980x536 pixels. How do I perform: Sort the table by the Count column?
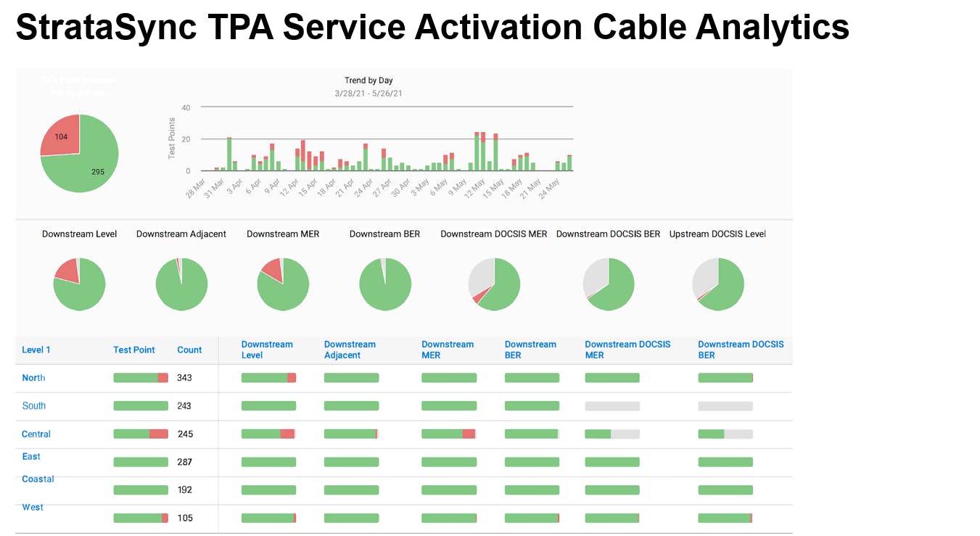pyautogui.click(x=189, y=350)
